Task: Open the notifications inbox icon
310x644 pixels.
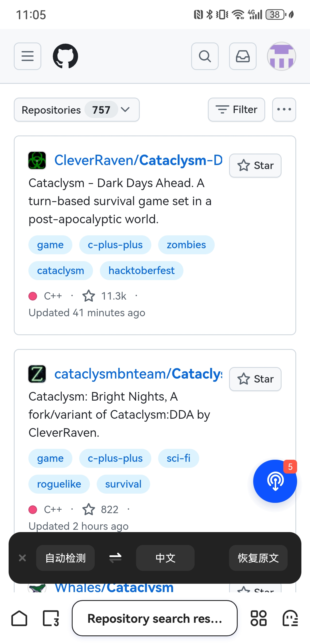Action: pos(243,56)
